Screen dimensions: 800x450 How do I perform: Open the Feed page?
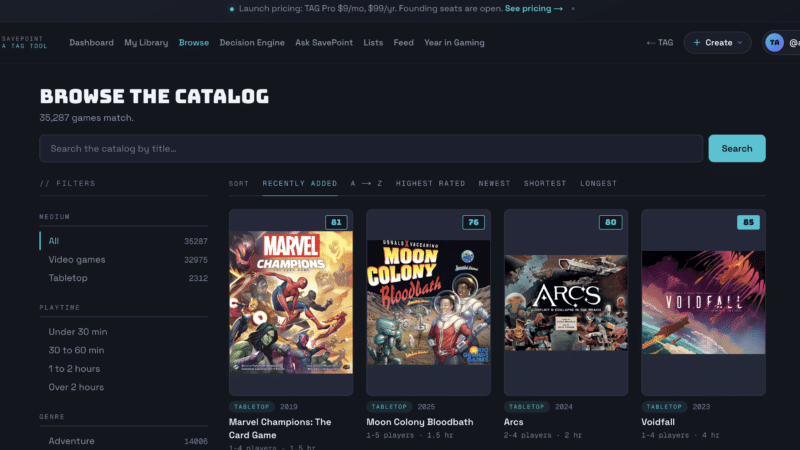pyautogui.click(x=404, y=42)
